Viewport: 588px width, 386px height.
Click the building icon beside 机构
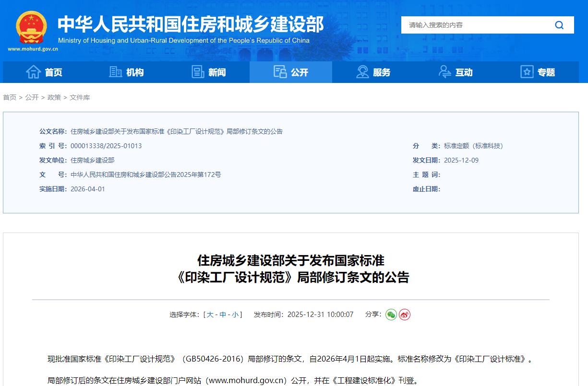click(115, 72)
